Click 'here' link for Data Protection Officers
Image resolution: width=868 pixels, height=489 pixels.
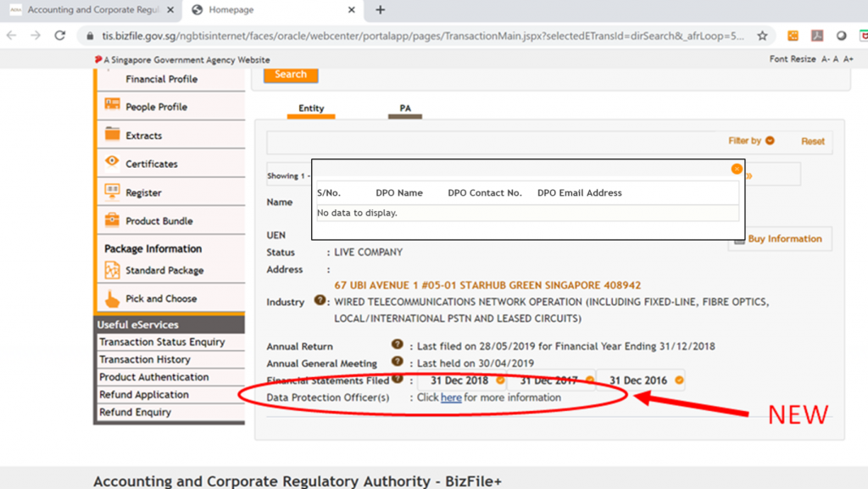point(451,397)
